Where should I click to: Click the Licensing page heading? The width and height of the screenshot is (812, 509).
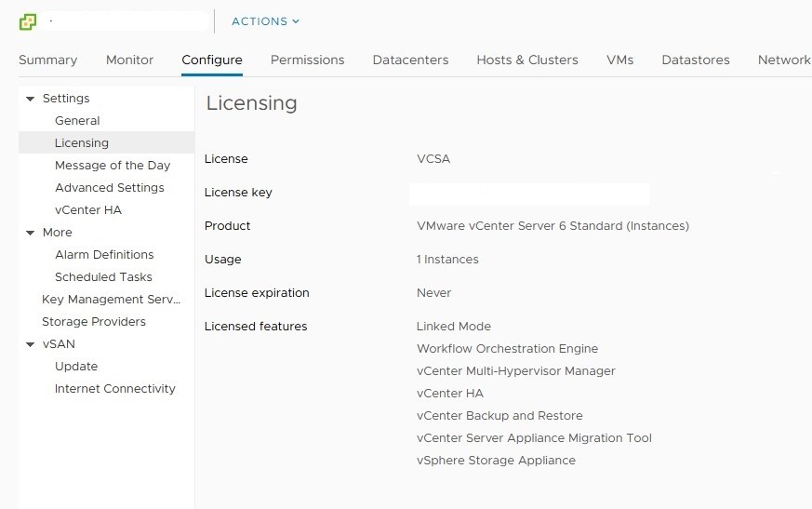252,102
